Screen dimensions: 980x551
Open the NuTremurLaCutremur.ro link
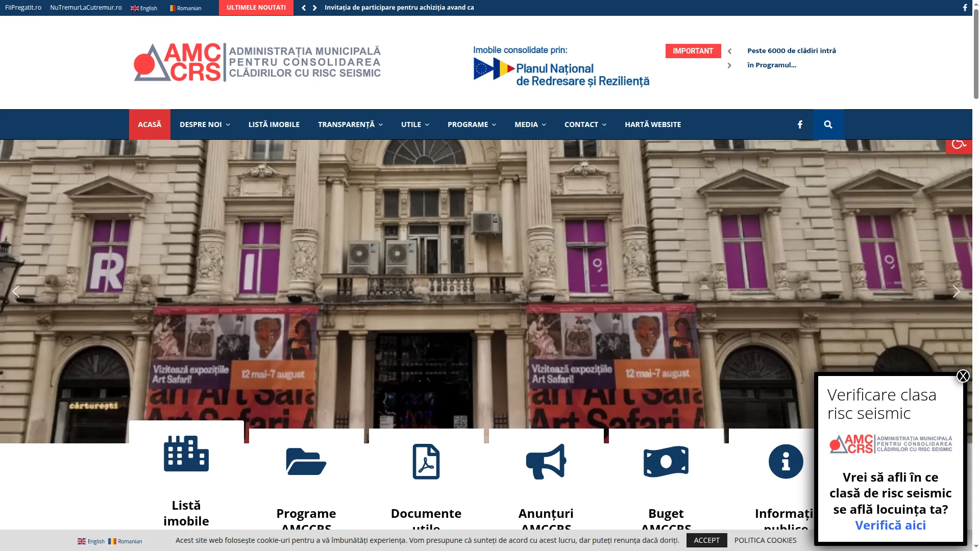tap(86, 8)
